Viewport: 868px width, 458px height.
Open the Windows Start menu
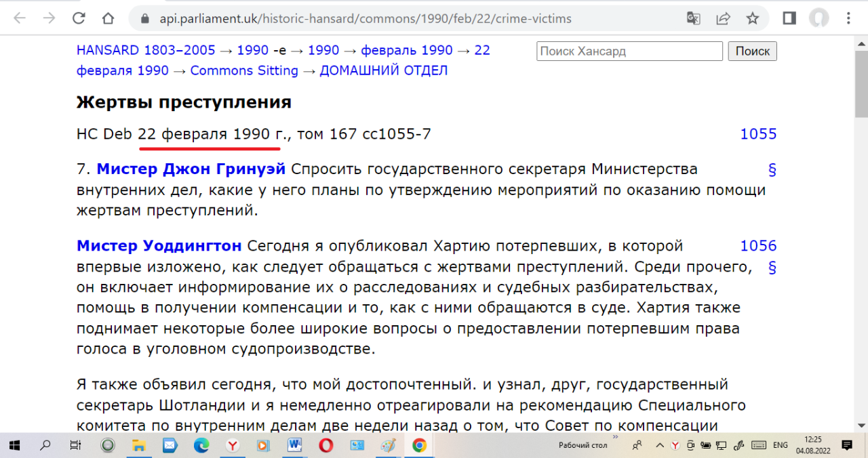click(14, 445)
